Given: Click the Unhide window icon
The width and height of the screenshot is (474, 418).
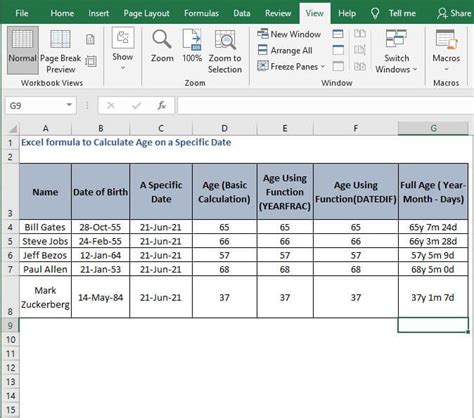Looking at the screenshot, I should click(x=338, y=66).
